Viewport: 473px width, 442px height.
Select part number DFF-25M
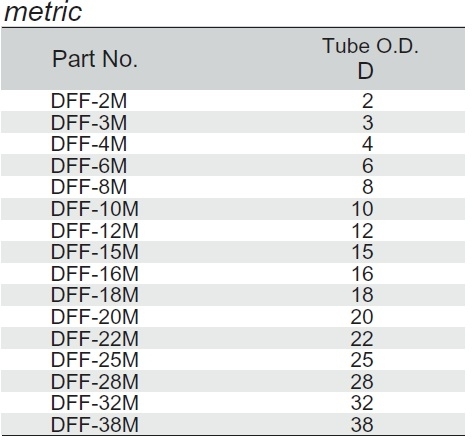pyautogui.click(x=95, y=360)
